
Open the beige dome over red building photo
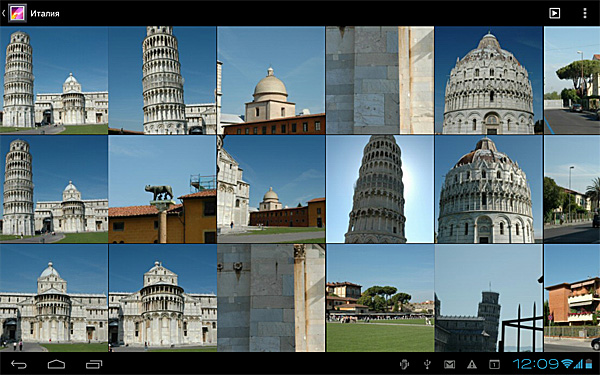tap(271, 80)
